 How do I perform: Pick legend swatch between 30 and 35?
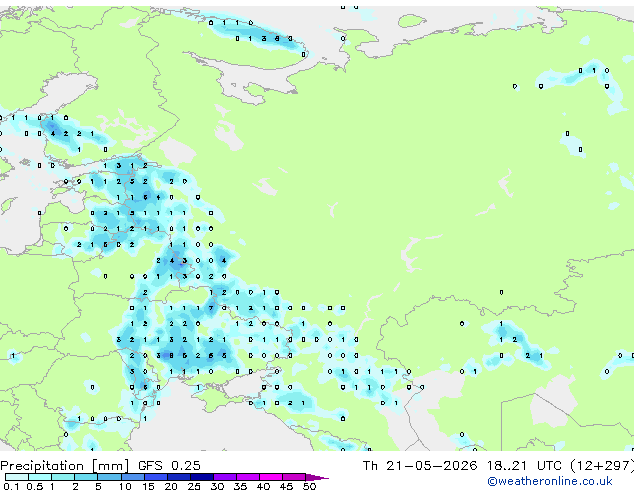point(224,477)
